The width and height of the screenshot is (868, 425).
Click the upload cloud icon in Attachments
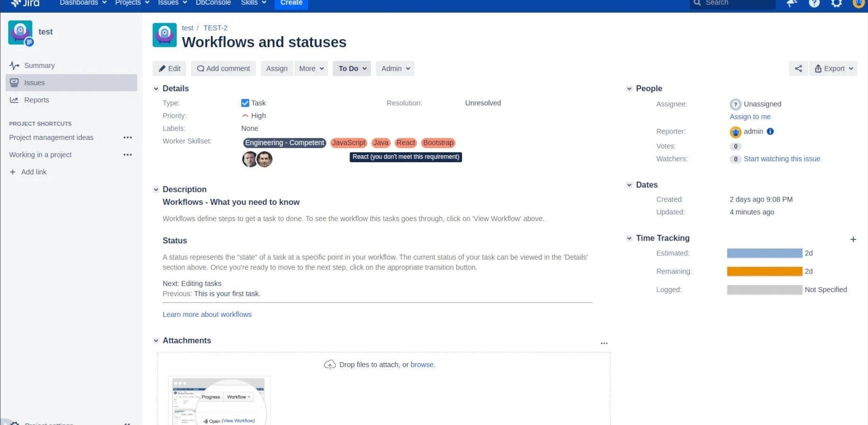[x=330, y=365]
